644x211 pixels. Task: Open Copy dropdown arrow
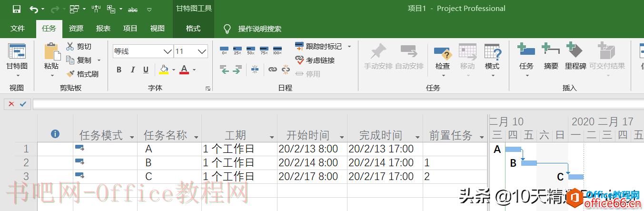[99, 60]
